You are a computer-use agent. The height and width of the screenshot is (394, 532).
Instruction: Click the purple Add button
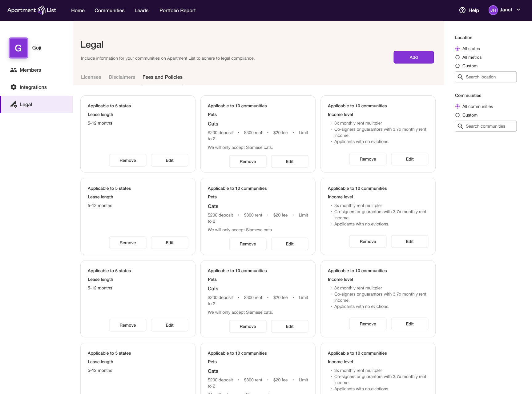click(x=414, y=57)
